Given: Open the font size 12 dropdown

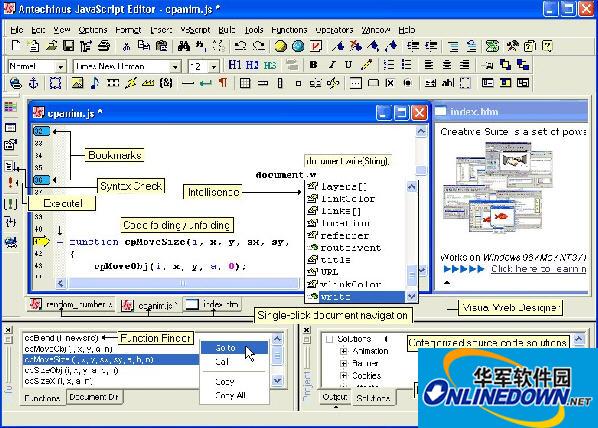Looking at the screenshot, I should pyautogui.click(x=214, y=67).
